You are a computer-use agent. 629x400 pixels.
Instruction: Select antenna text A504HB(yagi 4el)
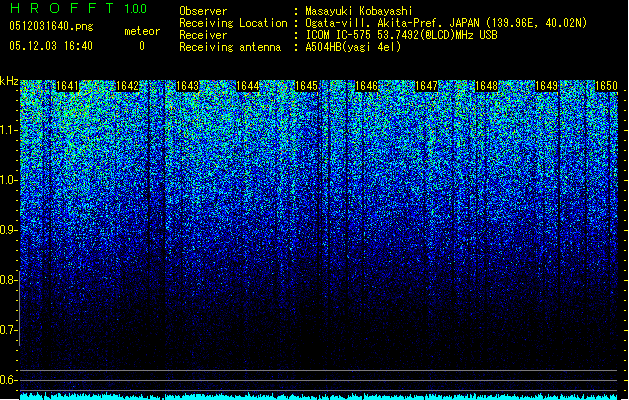pos(353,47)
